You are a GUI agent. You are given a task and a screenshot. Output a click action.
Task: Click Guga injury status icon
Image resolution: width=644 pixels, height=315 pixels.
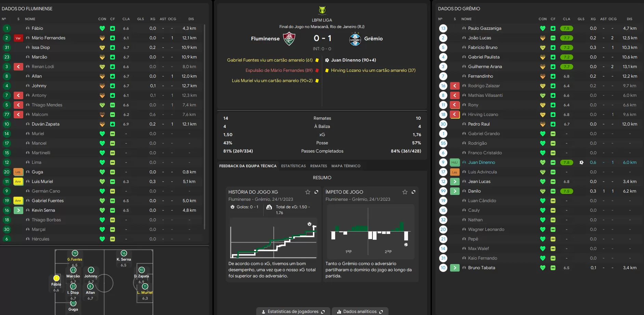[x=18, y=172]
